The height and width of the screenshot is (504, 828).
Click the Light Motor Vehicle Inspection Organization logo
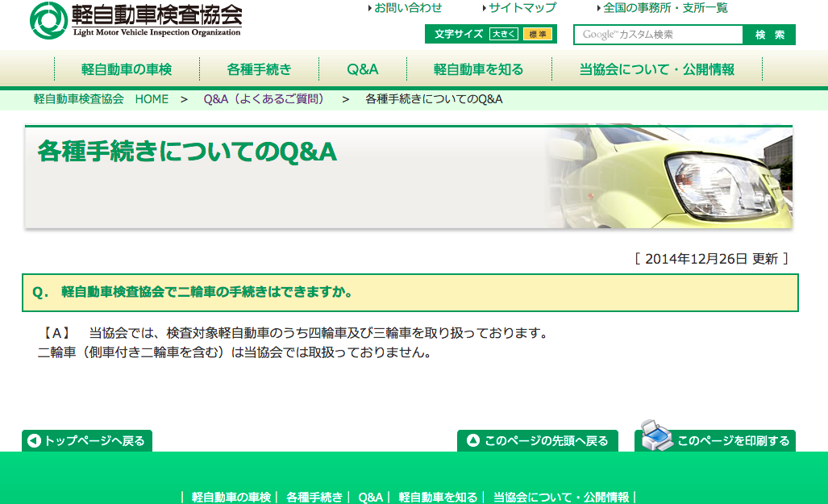point(135,20)
